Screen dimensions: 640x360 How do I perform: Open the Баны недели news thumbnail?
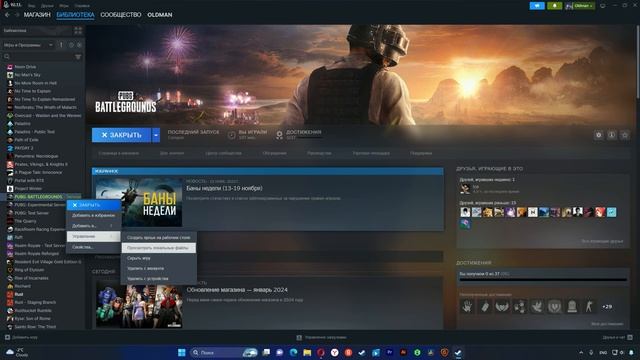(139, 202)
